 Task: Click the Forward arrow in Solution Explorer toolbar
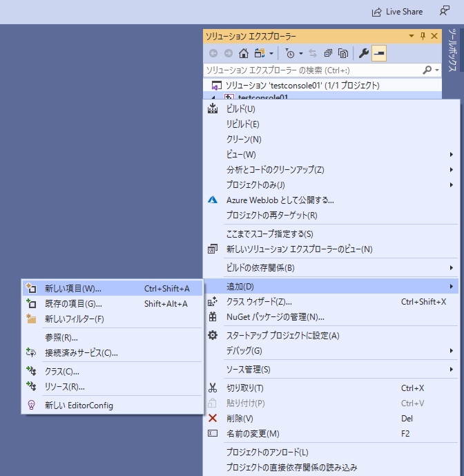point(229,53)
